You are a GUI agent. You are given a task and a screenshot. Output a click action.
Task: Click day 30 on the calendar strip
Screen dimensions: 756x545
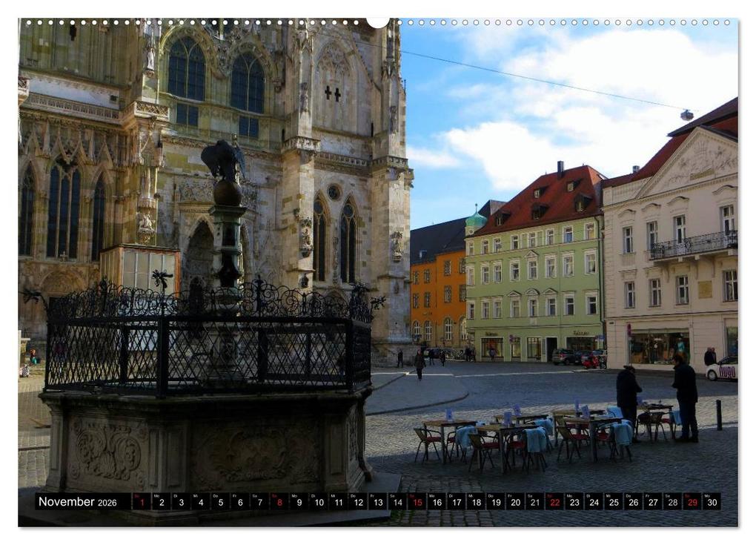712,501
